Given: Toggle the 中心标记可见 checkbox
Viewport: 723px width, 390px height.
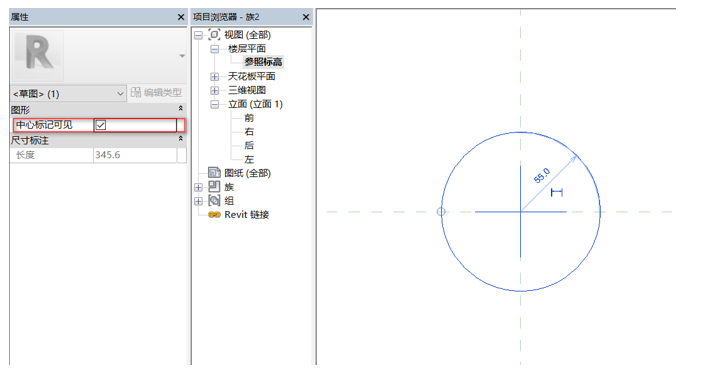Looking at the screenshot, I should click(101, 125).
